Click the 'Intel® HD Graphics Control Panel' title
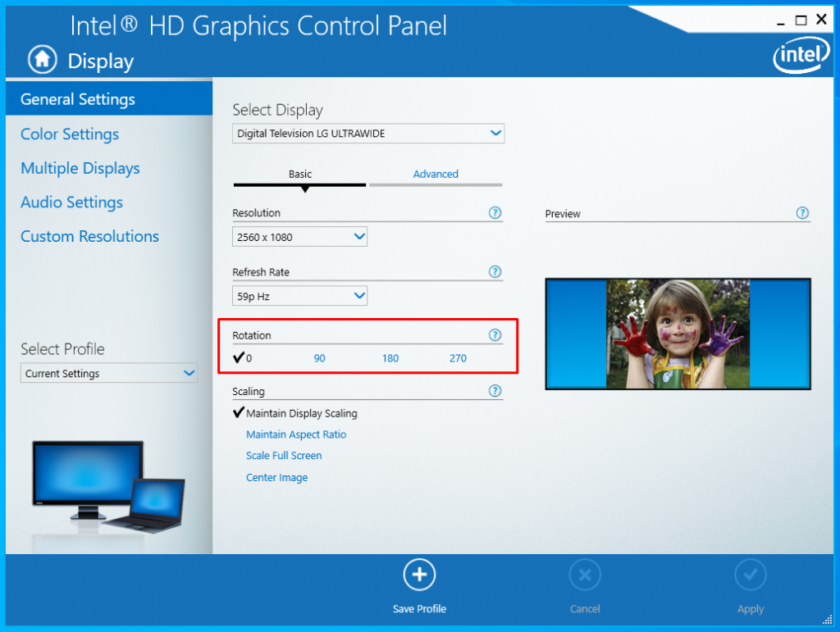 (258, 25)
